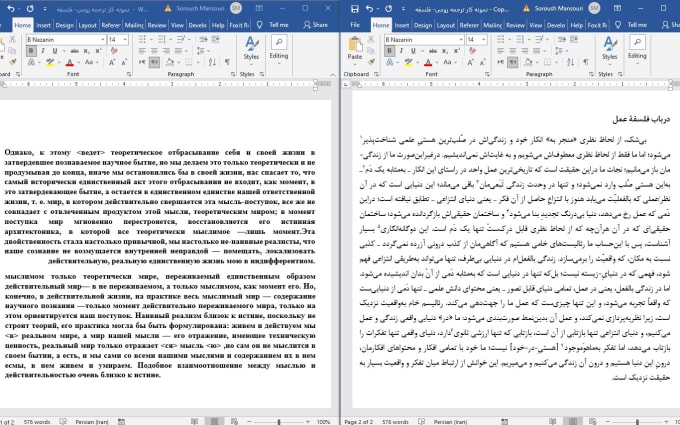The image size is (680, 425).
Task: Sort paragraphs in left window
Action: point(212,62)
